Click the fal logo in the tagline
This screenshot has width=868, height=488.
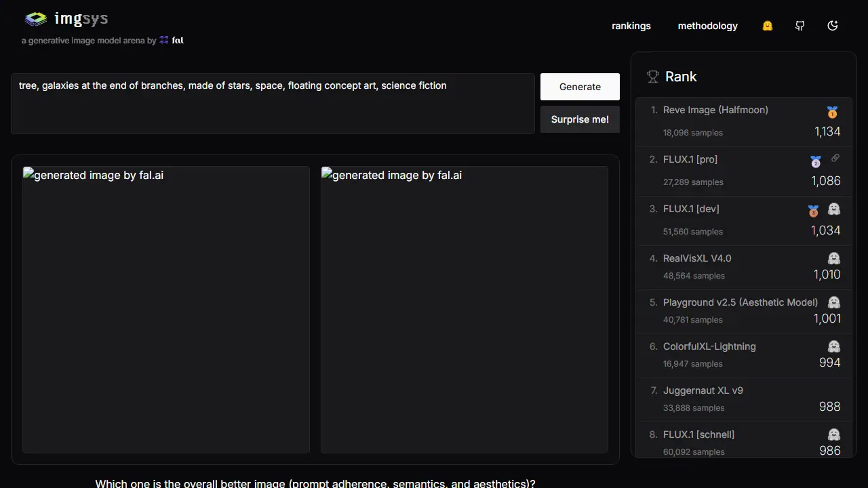[x=172, y=41]
